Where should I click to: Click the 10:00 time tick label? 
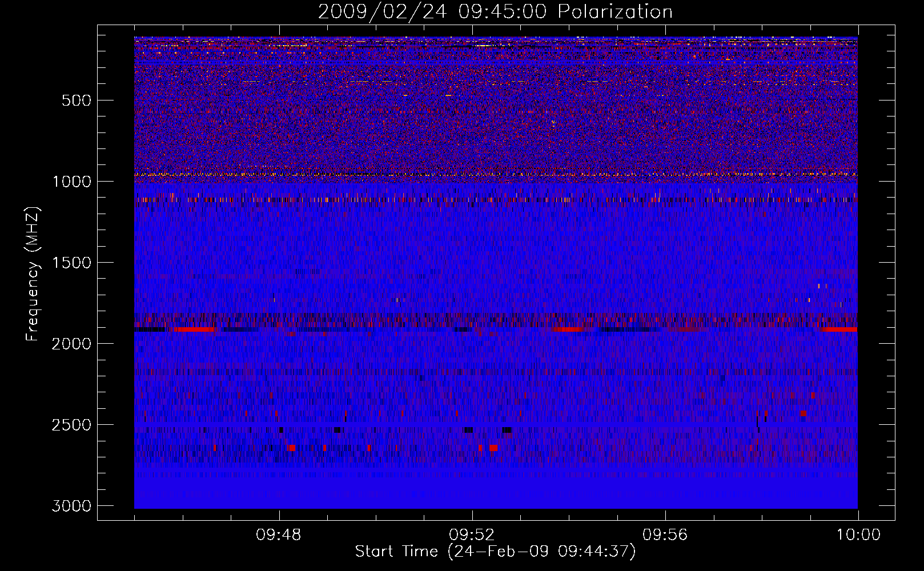coord(858,535)
